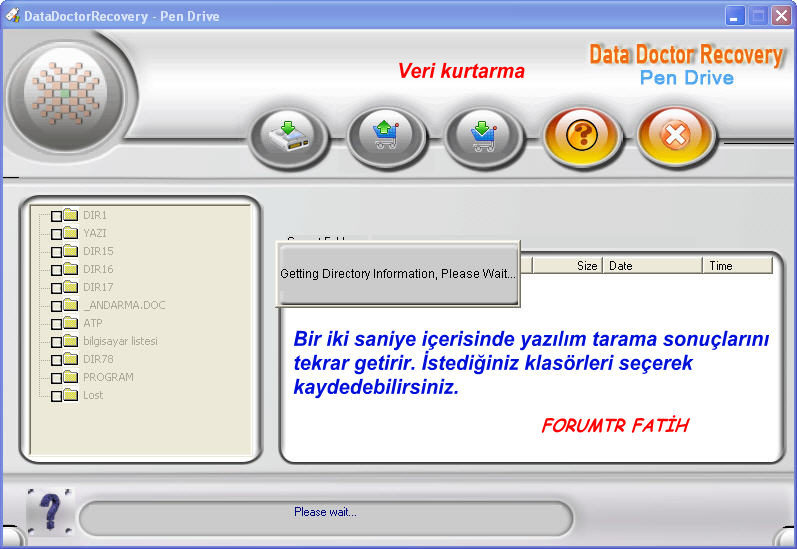This screenshot has height=549, width=797.
Task: Select the ATP tree label
Action: click(93, 323)
